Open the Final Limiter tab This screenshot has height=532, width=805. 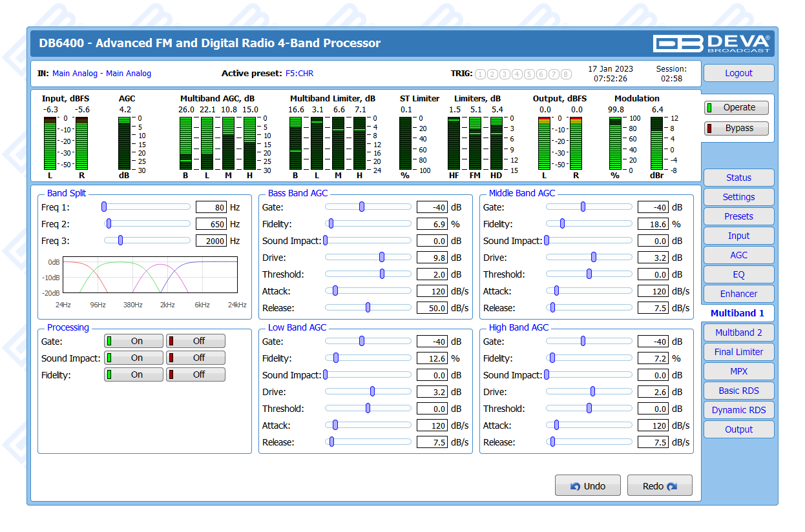(x=738, y=352)
